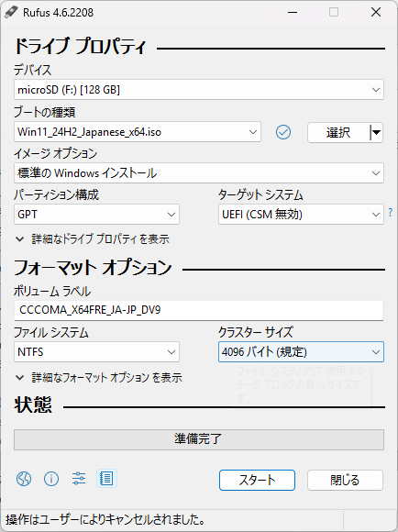Open the device dropdown microSD (F:)

[199, 90]
